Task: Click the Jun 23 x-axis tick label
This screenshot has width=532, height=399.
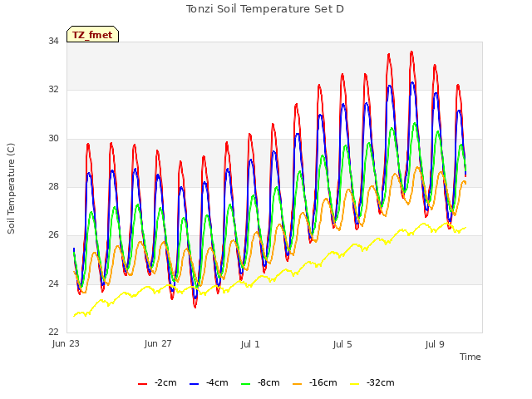Action: point(66,343)
